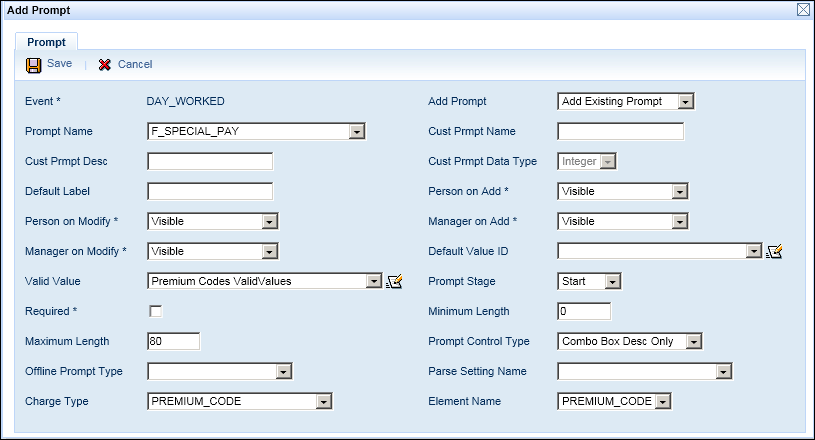815x440 pixels.
Task: Click the red X Cancel icon
Action: (x=104, y=64)
